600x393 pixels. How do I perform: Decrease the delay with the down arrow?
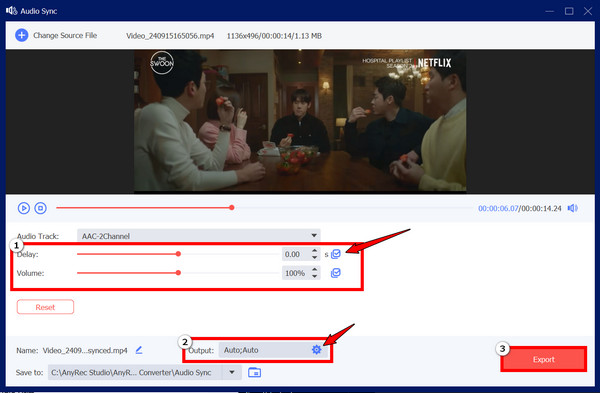click(x=315, y=258)
